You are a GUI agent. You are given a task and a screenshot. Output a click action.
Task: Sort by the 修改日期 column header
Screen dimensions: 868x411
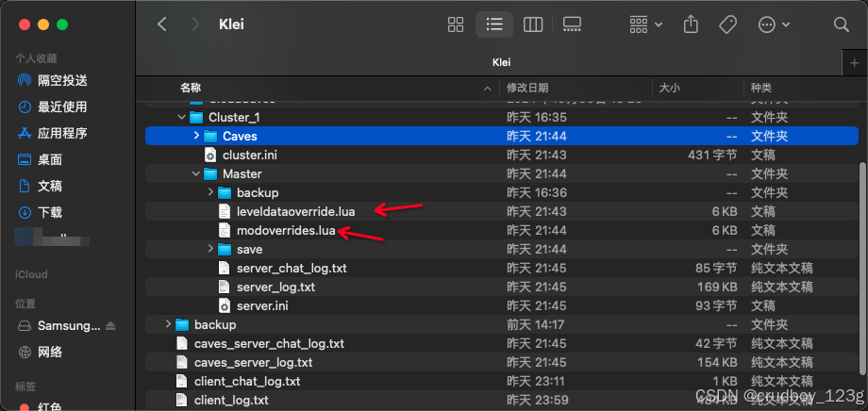(527, 88)
